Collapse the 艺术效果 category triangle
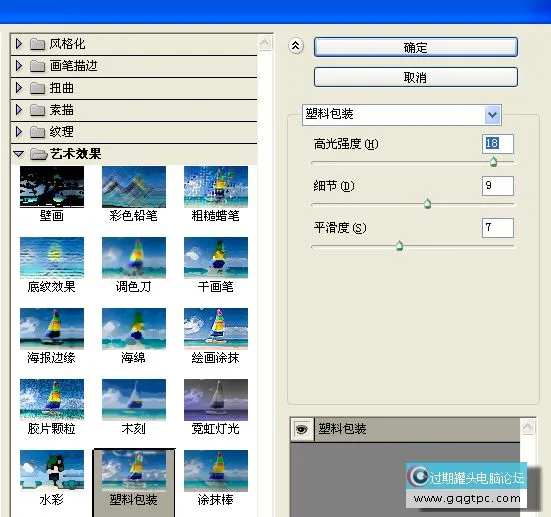The height and width of the screenshot is (517, 551). (x=19, y=154)
